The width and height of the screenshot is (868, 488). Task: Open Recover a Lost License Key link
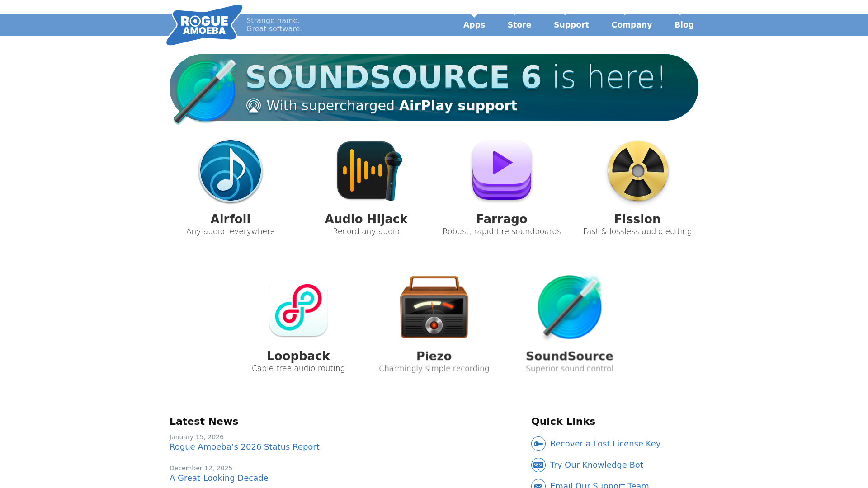tap(605, 444)
